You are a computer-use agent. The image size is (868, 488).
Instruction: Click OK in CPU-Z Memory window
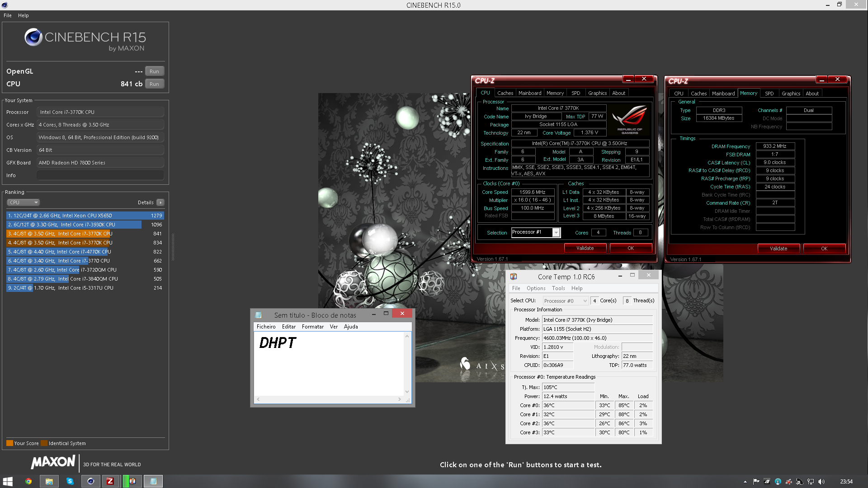point(824,249)
